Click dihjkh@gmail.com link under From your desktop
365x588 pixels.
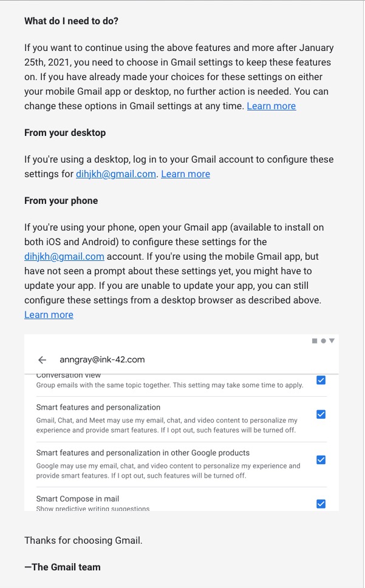pos(116,174)
